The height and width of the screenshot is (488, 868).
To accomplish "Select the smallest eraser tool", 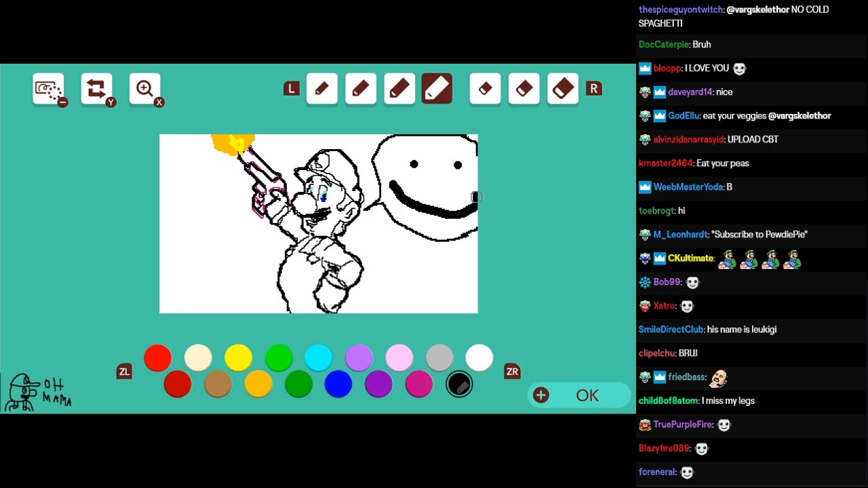I will 486,89.
